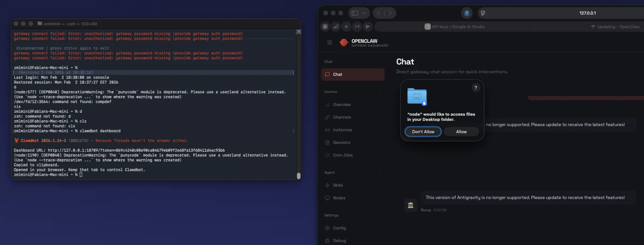Screen dimensions: 644x245
Task: Click the Restored 2 Feb 2026 line in Terminal
Action: pos(56,72)
